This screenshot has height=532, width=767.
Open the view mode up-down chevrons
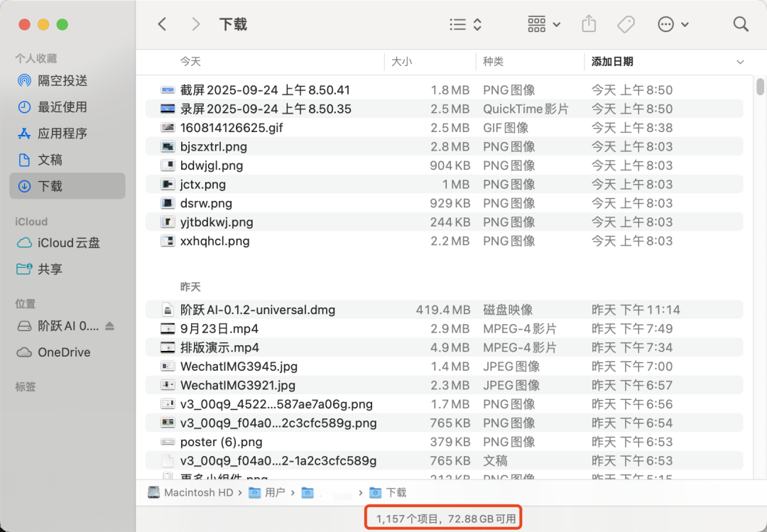coord(477,24)
